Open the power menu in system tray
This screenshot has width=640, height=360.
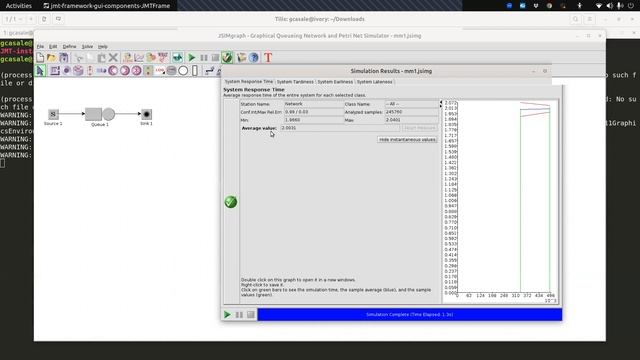point(630,6)
